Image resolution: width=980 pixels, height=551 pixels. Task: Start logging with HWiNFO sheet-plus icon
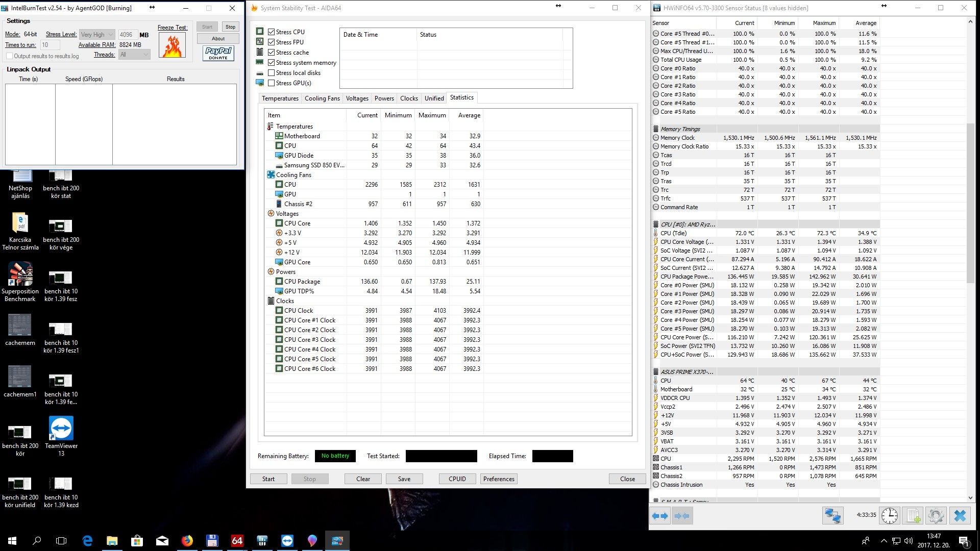pyautogui.click(x=913, y=516)
